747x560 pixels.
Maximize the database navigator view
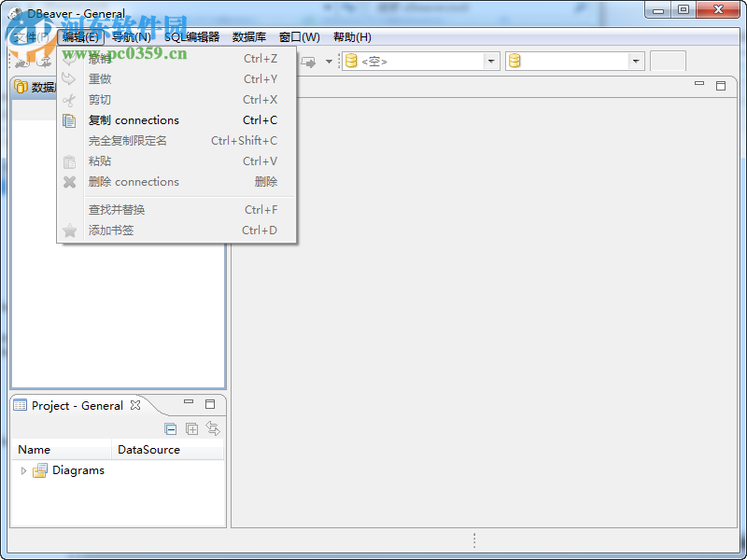click(720, 85)
